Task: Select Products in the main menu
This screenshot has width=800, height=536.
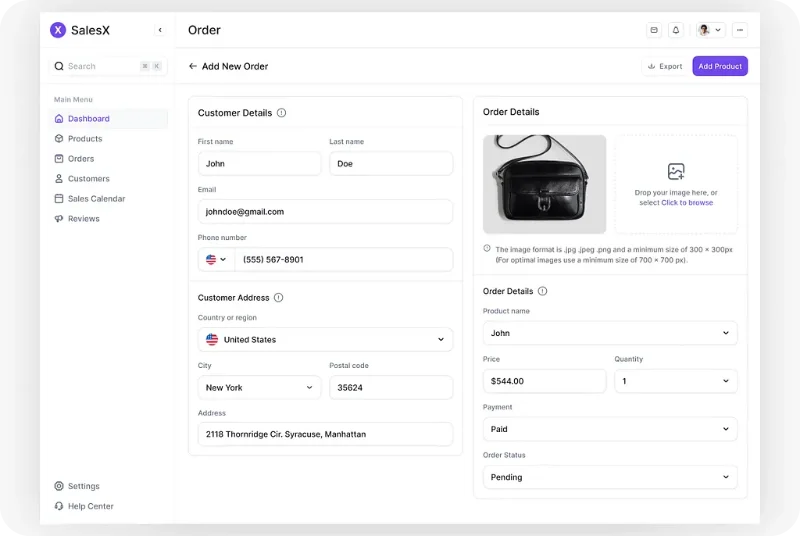Action: 85,139
